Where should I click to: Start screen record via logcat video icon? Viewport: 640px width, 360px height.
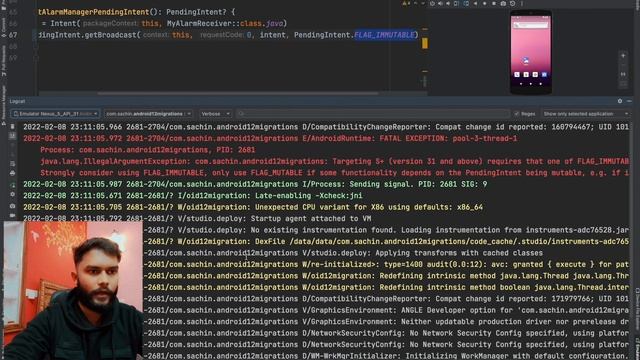tap(12, 215)
